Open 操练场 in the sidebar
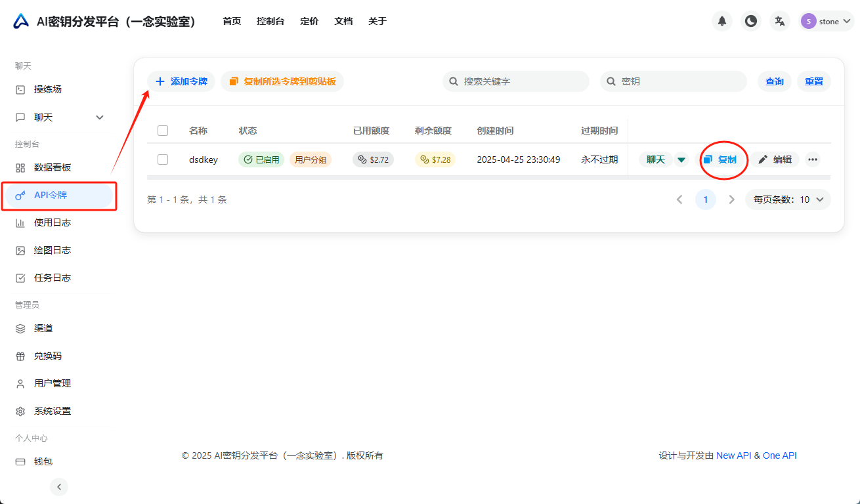This screenshot has width=860, height=504. coord(59,89)
